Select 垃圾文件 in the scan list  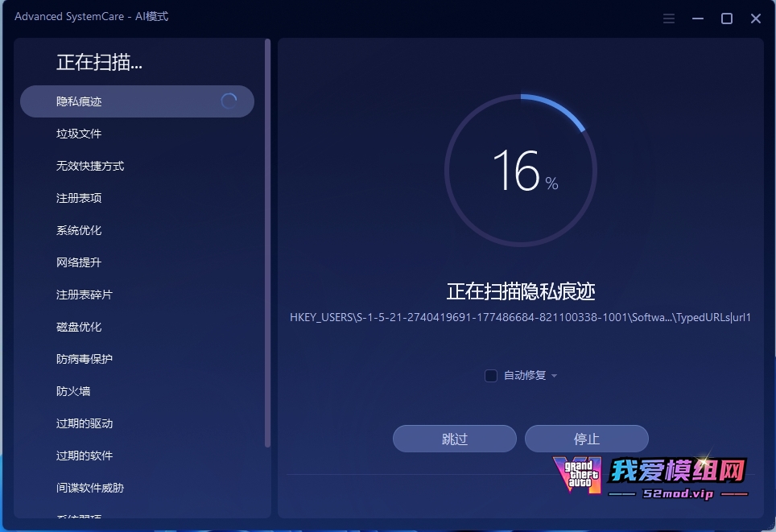pos(79,134)
